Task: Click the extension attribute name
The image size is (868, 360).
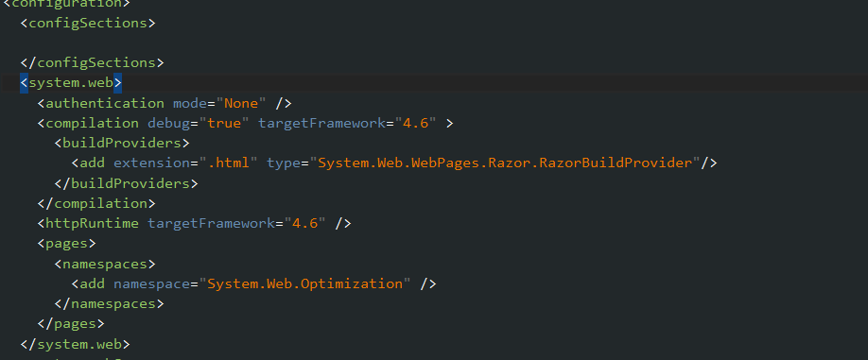Action: point(151,163)
